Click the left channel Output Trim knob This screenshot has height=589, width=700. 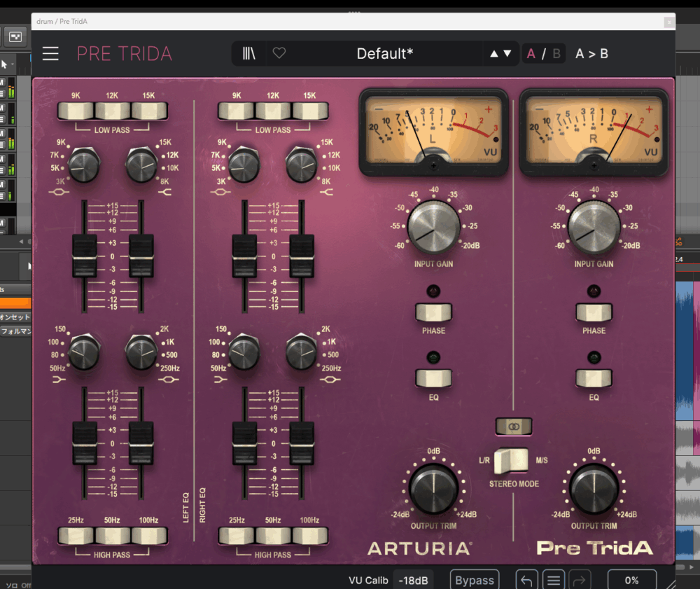pos(433,489)
